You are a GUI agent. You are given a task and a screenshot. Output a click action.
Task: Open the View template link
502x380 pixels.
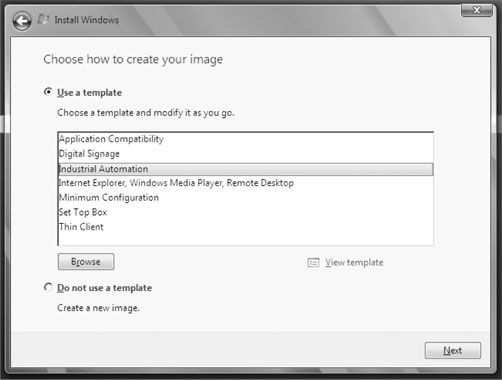pos(354,263)
